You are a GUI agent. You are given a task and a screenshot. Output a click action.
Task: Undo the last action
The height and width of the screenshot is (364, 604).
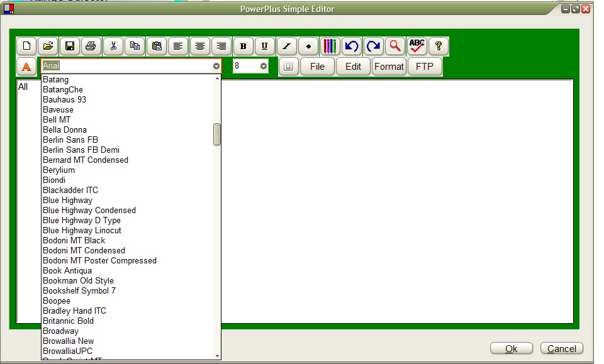(x=351, y=46)
